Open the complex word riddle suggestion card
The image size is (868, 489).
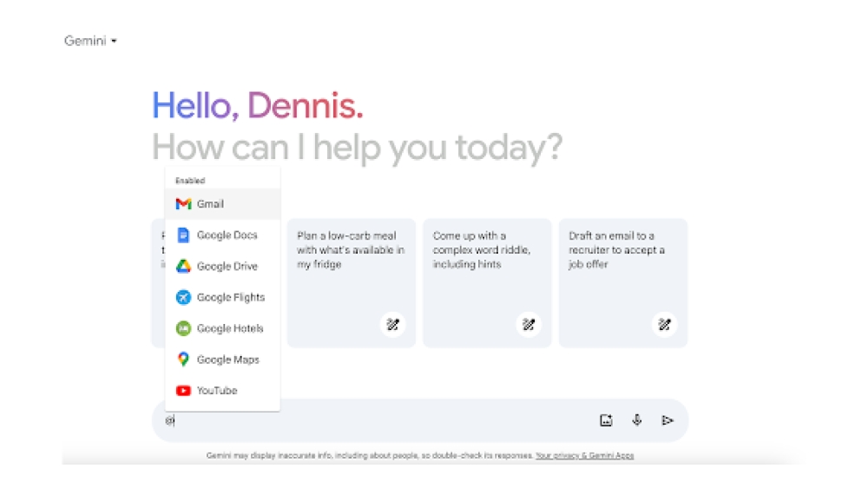tap(487, 283)
